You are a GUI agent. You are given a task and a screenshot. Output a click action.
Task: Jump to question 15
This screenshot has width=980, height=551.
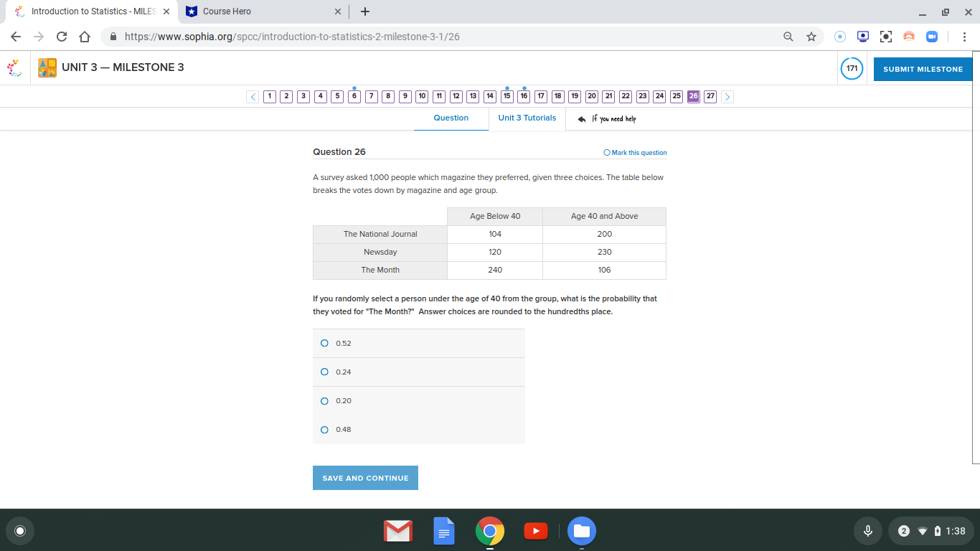point(507,96)
